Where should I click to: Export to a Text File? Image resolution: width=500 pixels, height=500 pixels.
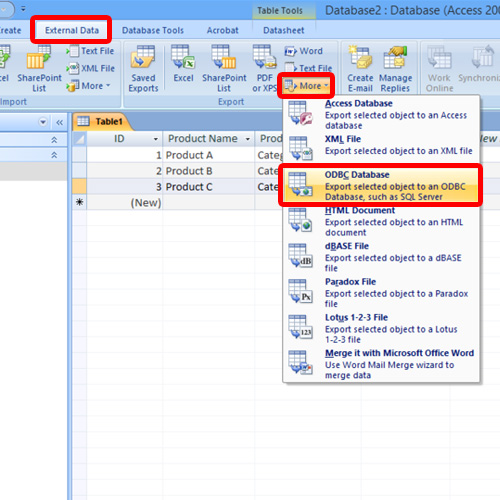tap(308, 68)
